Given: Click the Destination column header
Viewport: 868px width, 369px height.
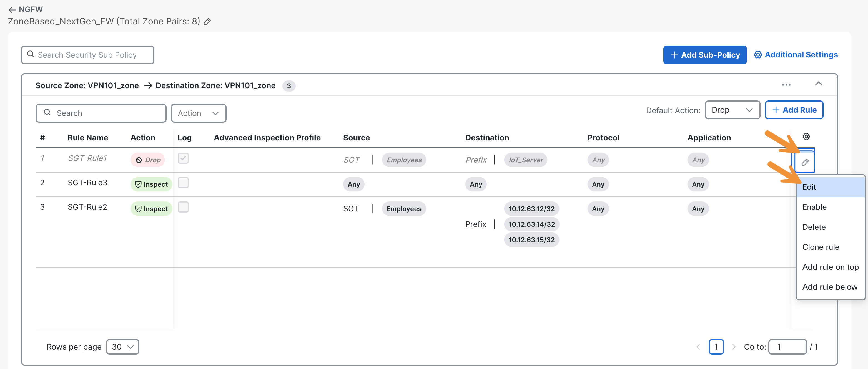Looking at the screenshot, I should point(487,138).
